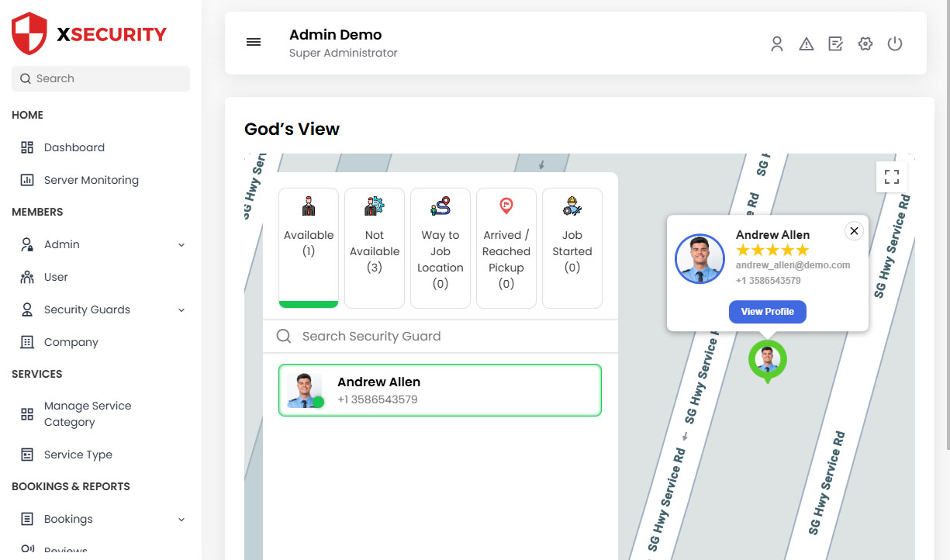
Task: Click Andrew Allen's avatar in the guard list
Action: click(x=305, y=390)
